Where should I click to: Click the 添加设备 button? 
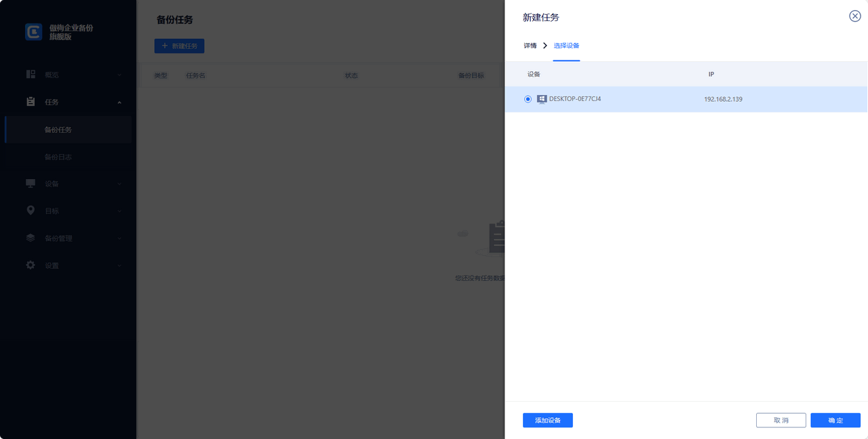click(x=547, y=421)
